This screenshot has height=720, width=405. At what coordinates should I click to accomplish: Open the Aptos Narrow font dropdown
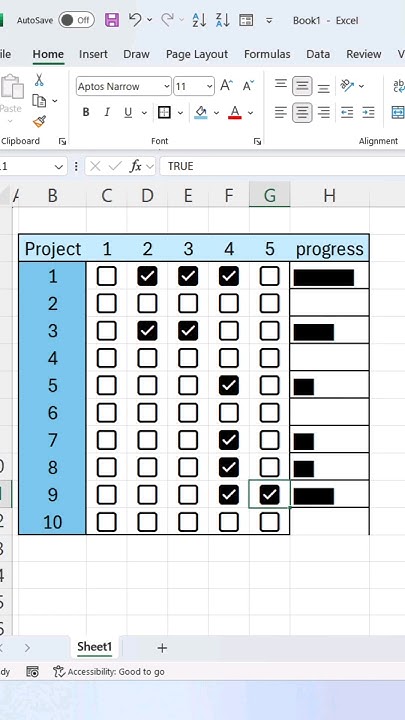point(166,86)
